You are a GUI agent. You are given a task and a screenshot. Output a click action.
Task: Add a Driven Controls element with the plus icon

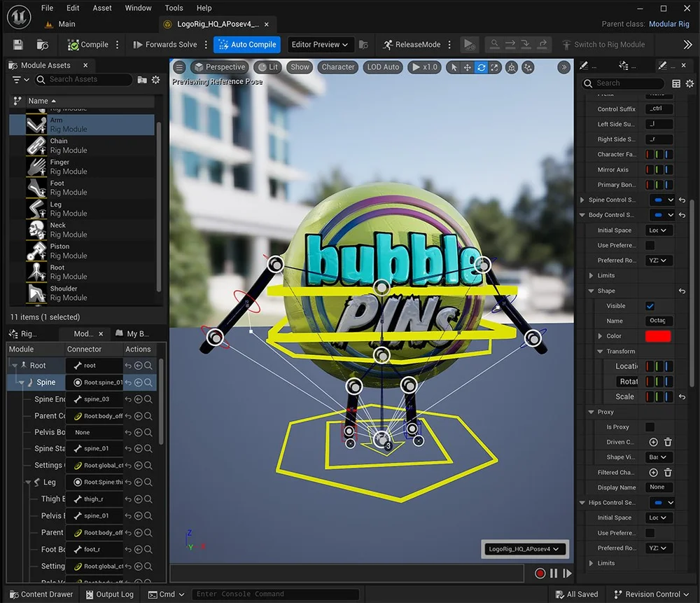point(653,442)
